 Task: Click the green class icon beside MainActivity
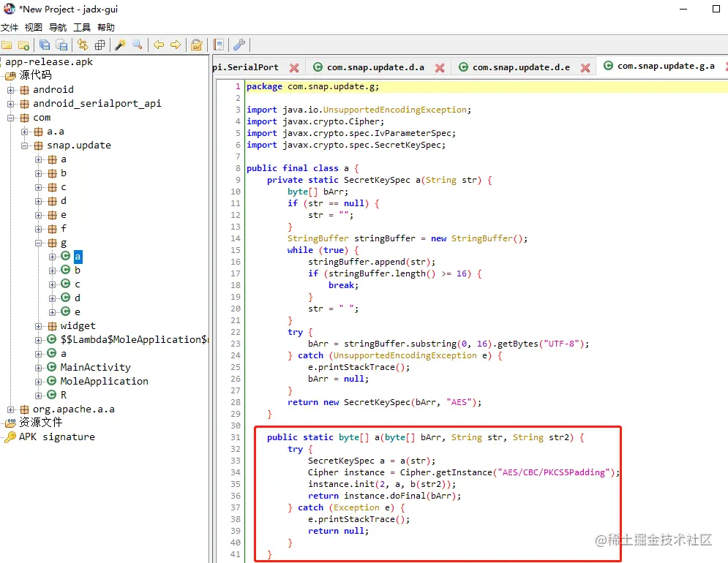pyautogui.click(x=51, y=368)
